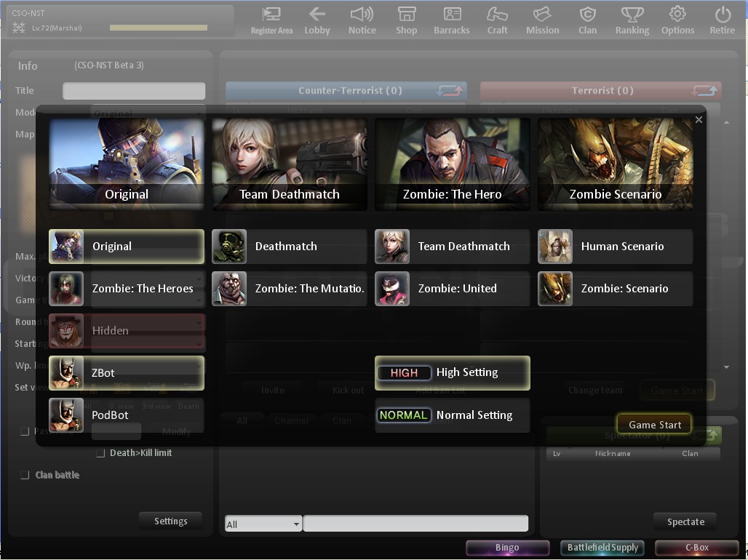Click Game Start in mode dialog
This screenshot has width=748, height=560.
[x=655, y=425]
